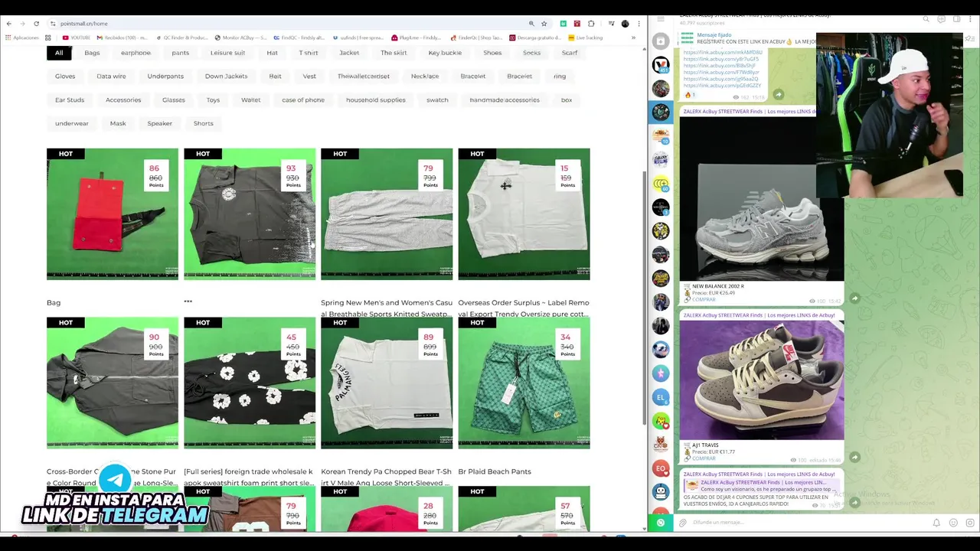Open the YOUTUBE bookmark
This screenshot has width=980, height=551.
pyautogui.click(x=77, y=37)
